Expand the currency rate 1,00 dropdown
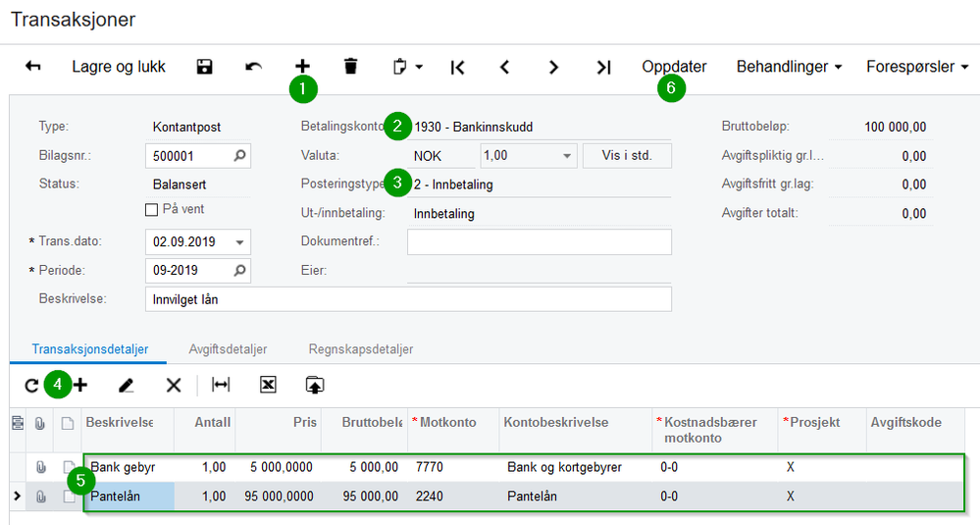The width and height of the screenshot is (980, 525). click(x=566, y=156)
